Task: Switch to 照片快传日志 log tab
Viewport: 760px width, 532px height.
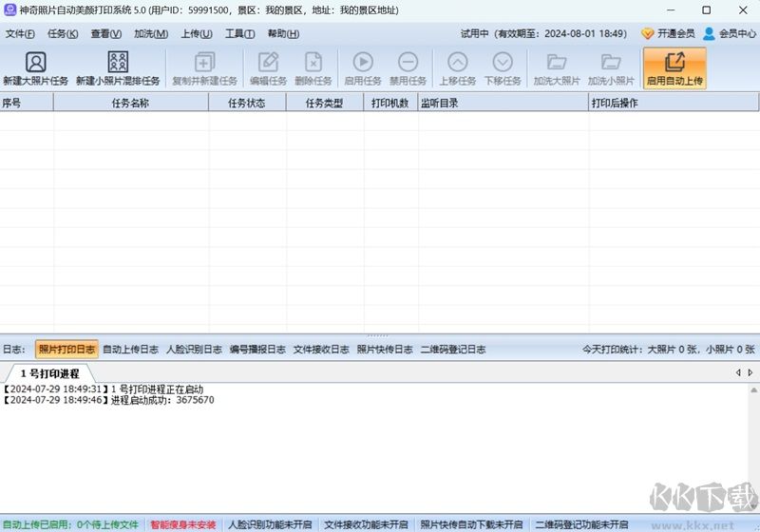Action: tap(385, 350)
